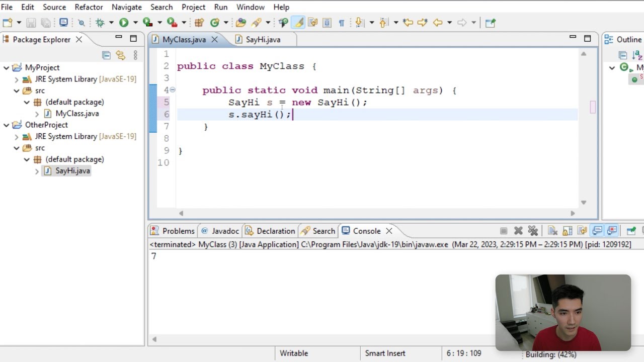Image resolution: width=644 pixels, height=362 pixels.
Task: Click the New Java Class icon
Action: 215,23
